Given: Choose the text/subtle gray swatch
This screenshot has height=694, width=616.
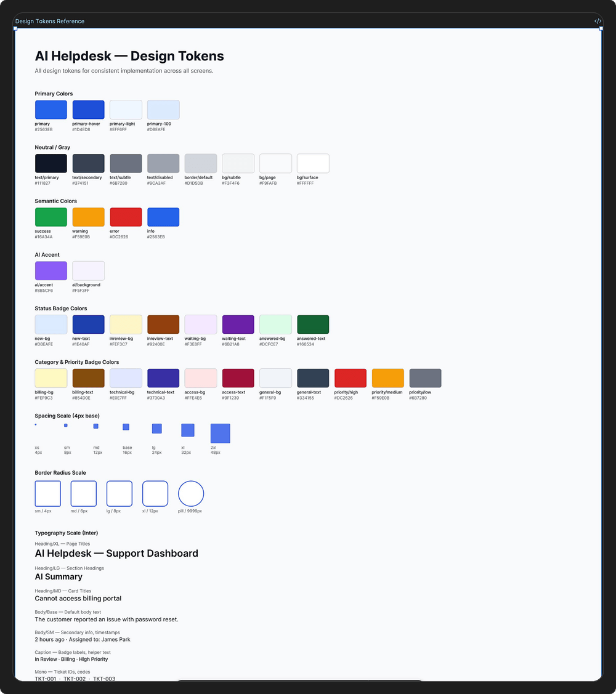Looking at the screenshot, I should [x=126, y=163].
